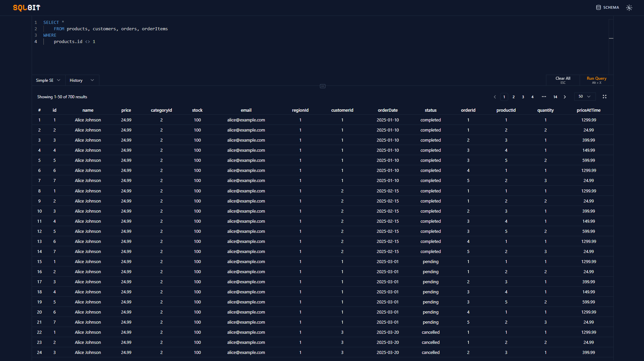Click priceAtTime 599.99 in row 19
The height and width of the screenshot is (361, 644).
click(589, 302)
